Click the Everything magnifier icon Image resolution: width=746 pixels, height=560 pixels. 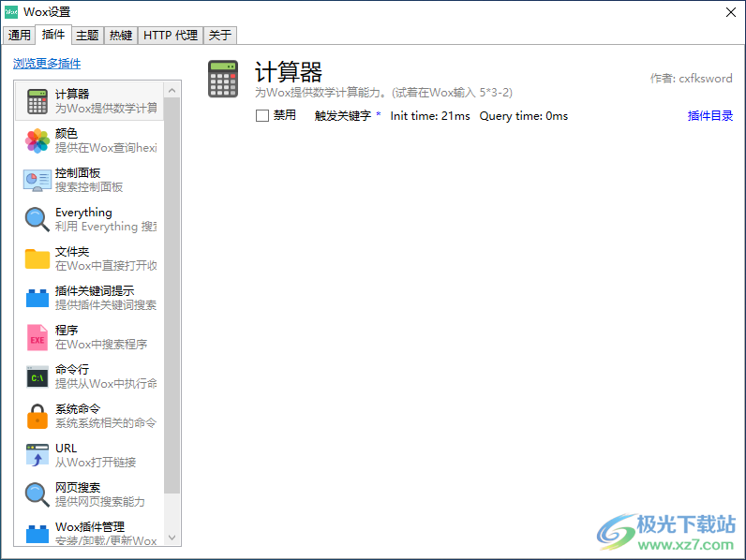click(x=37, y=219)
